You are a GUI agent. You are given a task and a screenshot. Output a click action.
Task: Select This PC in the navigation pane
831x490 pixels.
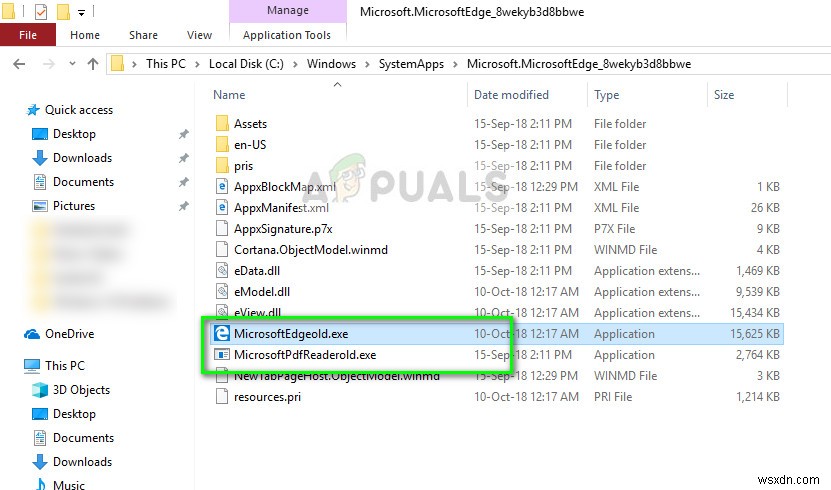tap(65, 366)
